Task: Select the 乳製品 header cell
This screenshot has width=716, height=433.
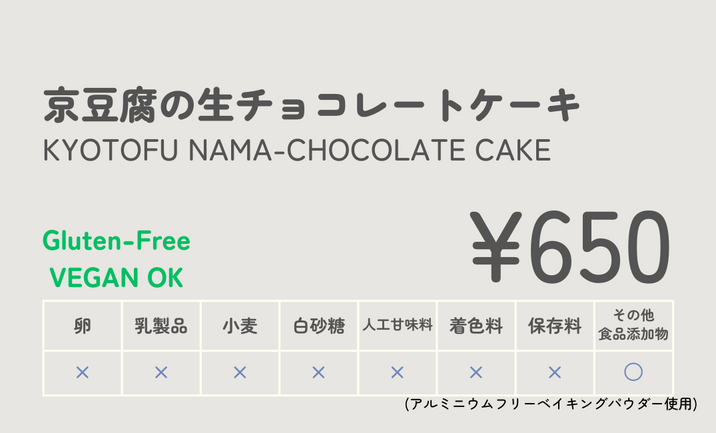Action: tap(161, 326)
